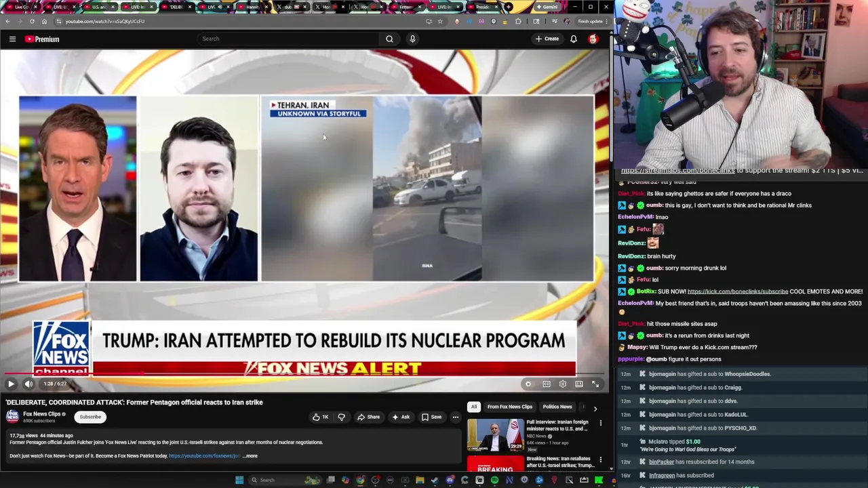Image resolution: width=868 pixels, height=488 pixels.
Task: Bookmark this page with star icon
Action: (439, 21)
